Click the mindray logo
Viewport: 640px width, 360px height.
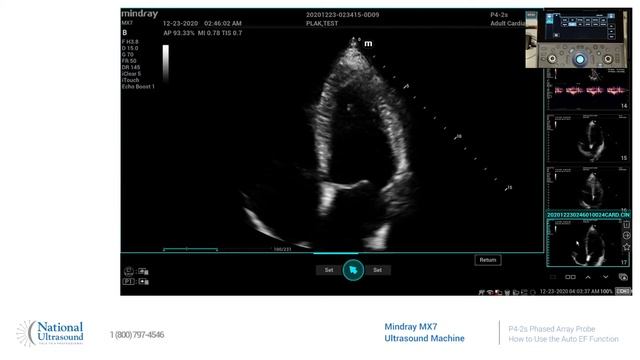pos(140,14)
